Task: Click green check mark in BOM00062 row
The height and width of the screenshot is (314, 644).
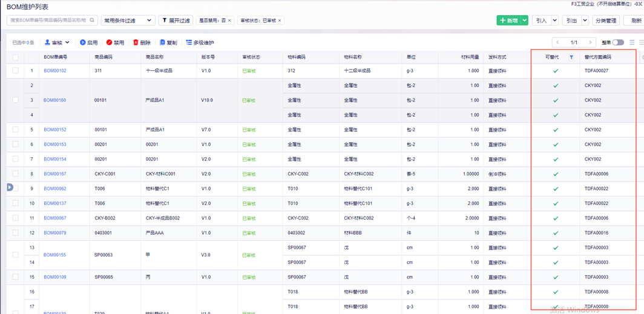Action: (x=556, y=189)
